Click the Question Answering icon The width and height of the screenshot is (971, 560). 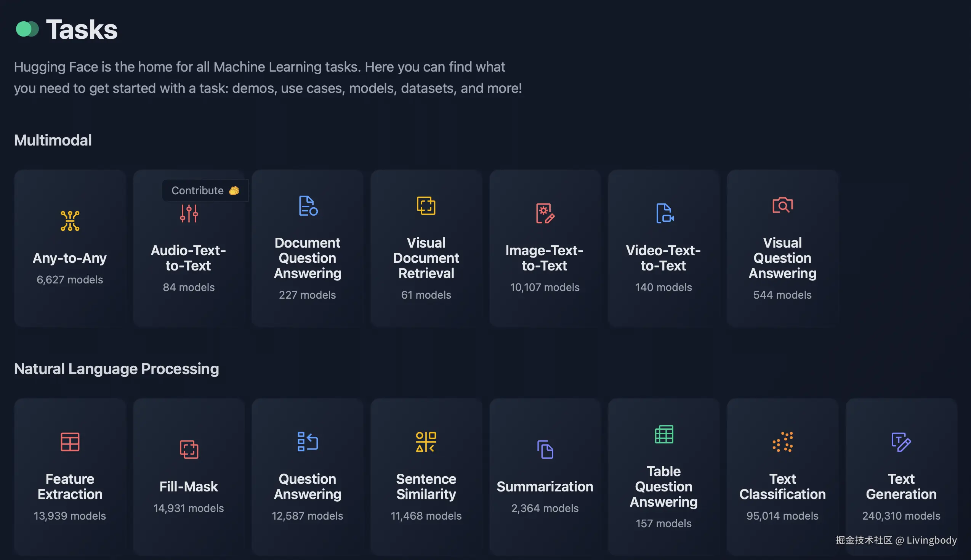[308, 442]
